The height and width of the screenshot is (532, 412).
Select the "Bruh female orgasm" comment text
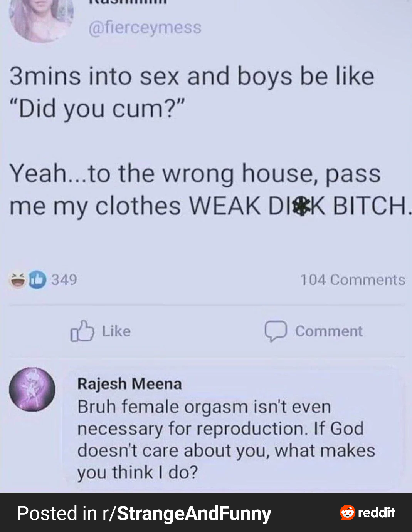(226, 440)
